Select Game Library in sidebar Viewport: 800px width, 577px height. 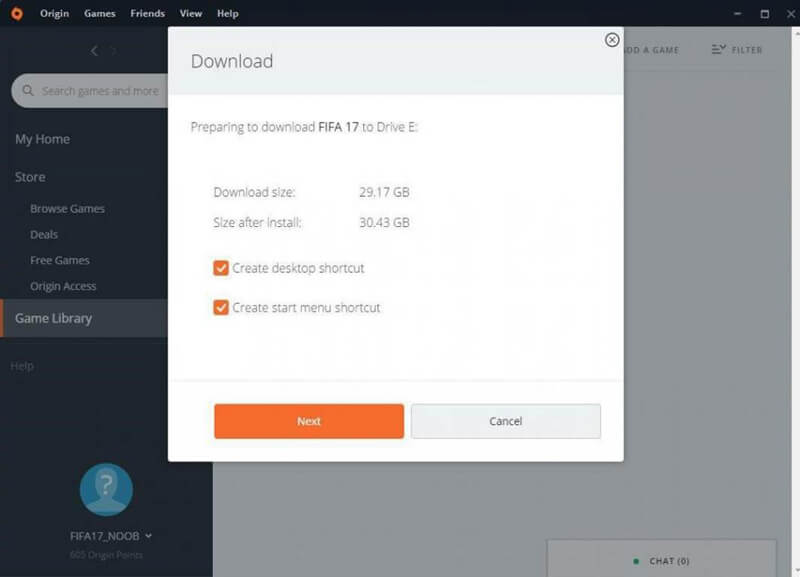(x=84, y=318)
